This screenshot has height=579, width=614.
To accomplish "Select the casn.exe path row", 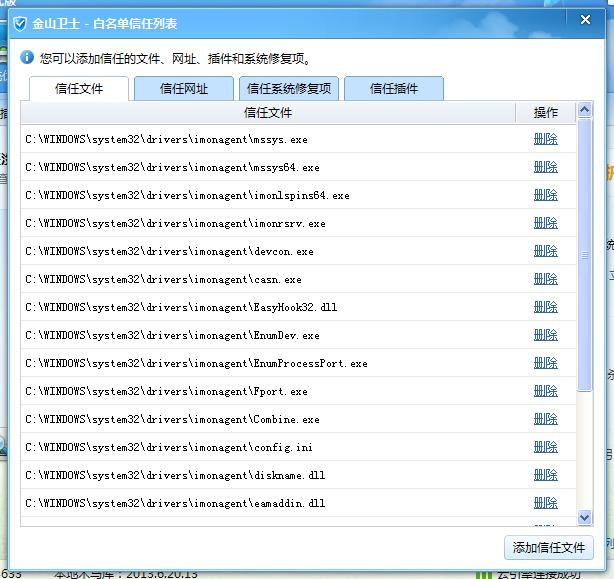I will [298, 279].
